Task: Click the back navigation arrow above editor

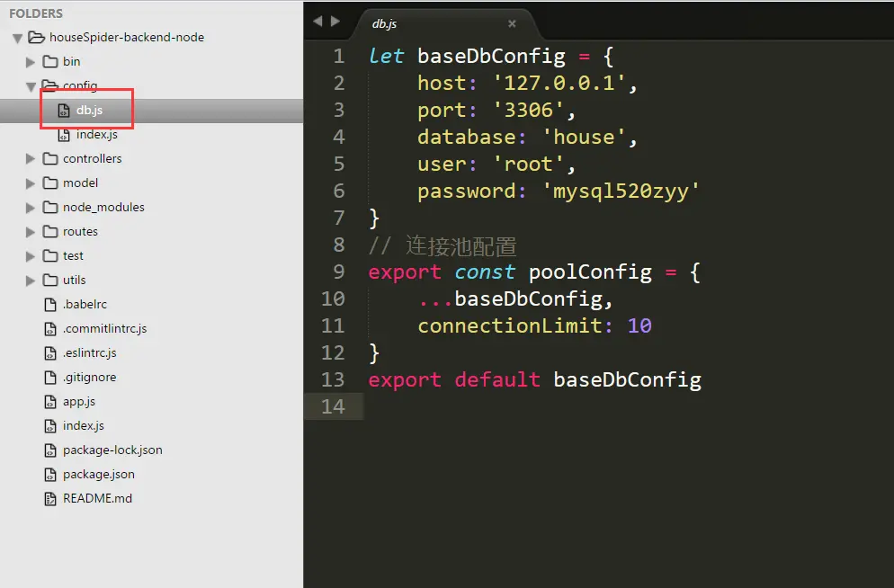Action: (x=317, y=21)
